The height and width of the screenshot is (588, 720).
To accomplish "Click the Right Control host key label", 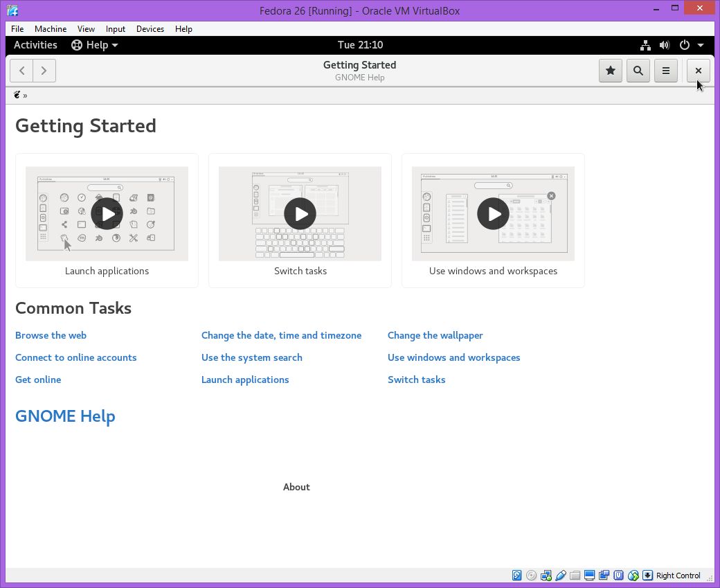I will pyautogui.click(x=678, y=576).
